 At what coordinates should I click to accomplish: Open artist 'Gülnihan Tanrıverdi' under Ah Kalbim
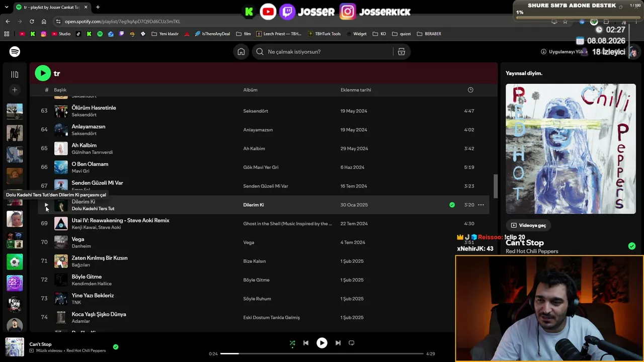92,152
